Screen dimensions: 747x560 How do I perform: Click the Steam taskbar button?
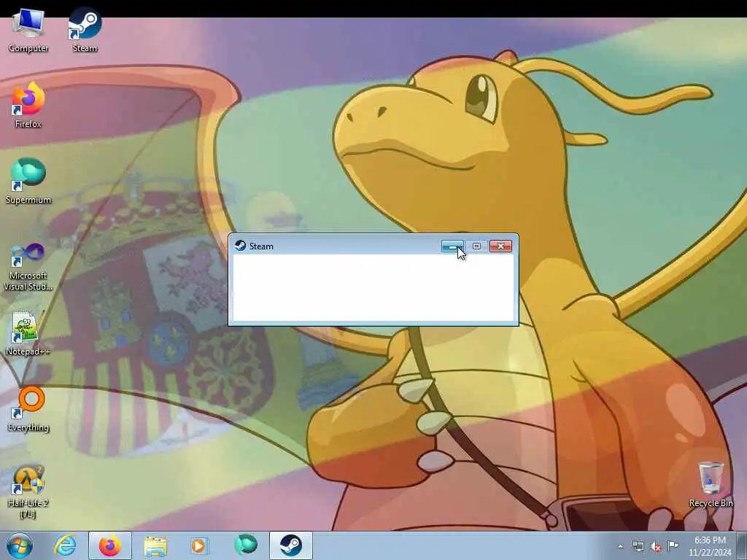coord(290,545)
